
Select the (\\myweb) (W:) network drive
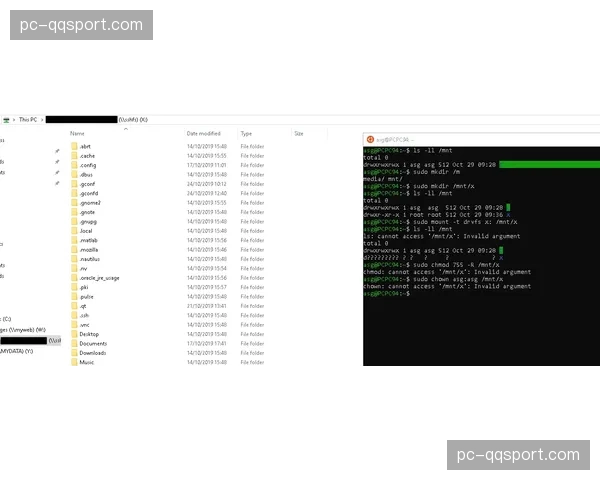point(22,329)
